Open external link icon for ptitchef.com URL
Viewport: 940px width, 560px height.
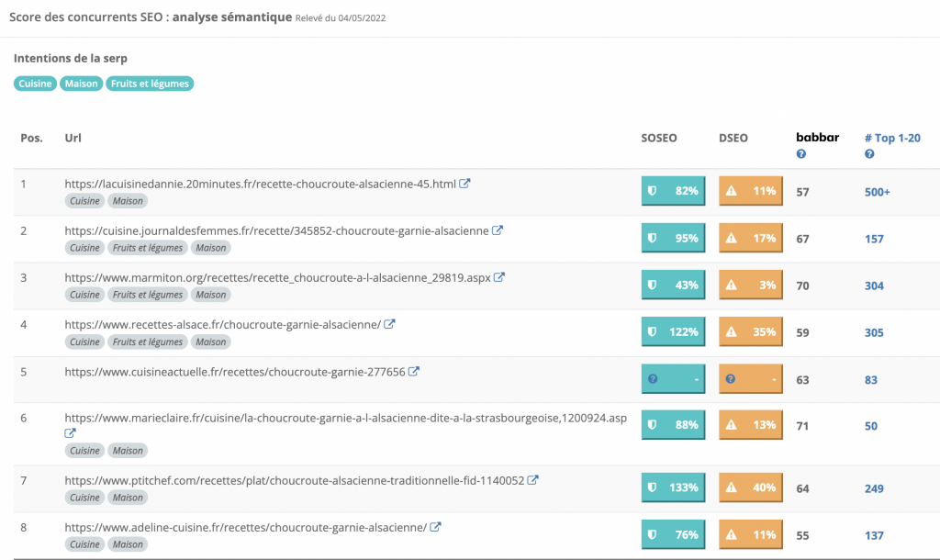pos(533,479)
